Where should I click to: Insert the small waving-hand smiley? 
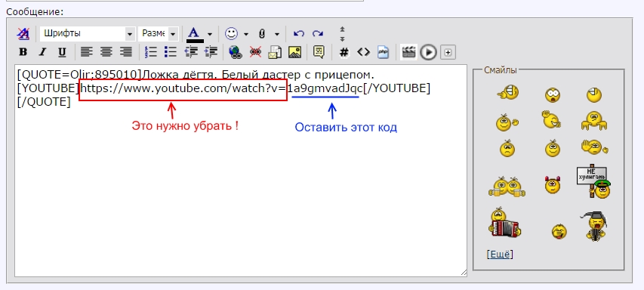click(507, 122)
